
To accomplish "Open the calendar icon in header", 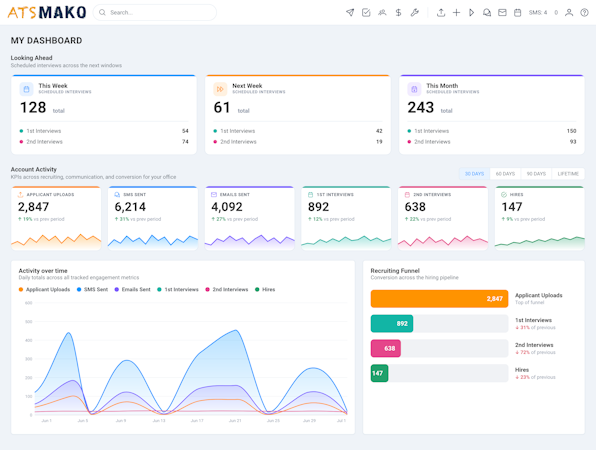I will tap(517, 13).
